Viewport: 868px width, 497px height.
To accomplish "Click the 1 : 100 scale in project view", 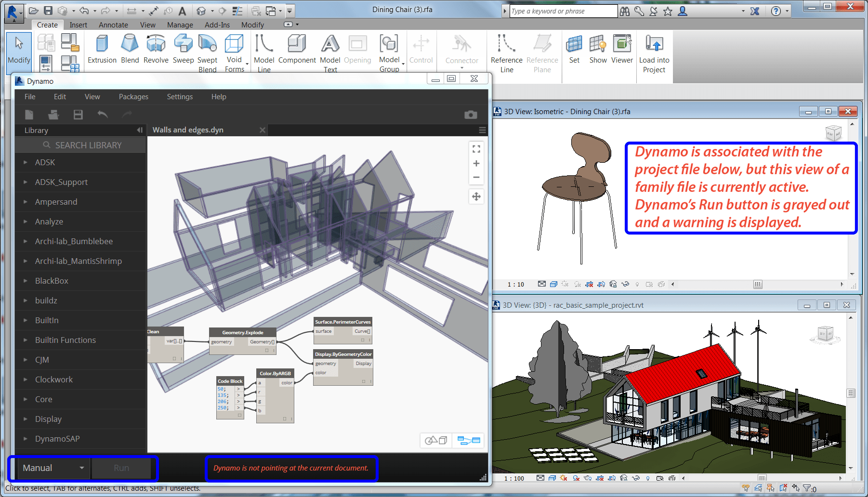I will coord(514,479).
